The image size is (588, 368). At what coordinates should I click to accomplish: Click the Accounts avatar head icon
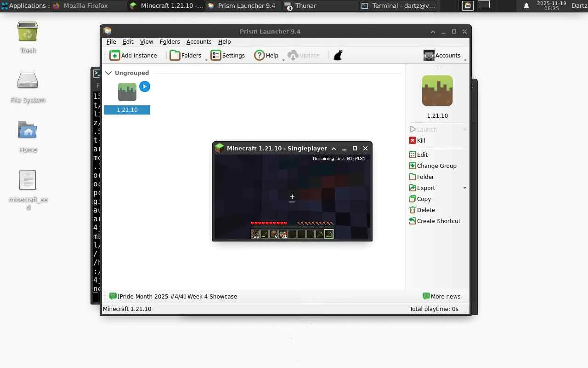click(x=429, y=55)
